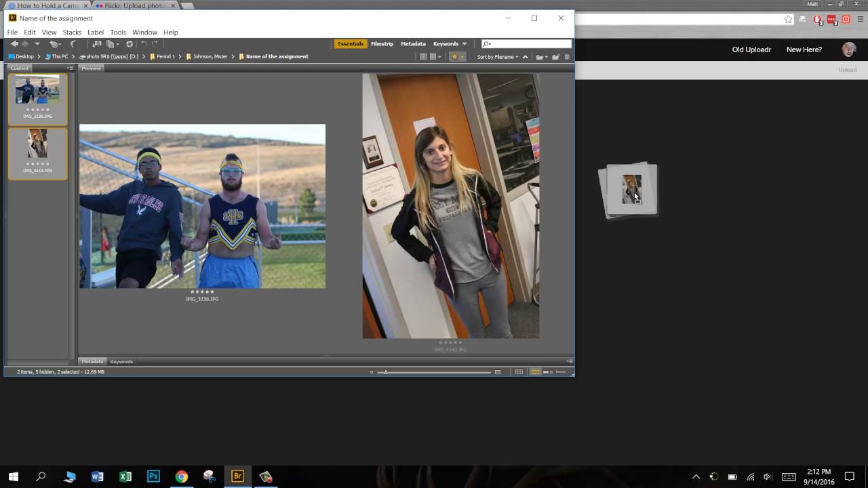Delete item with trash icon
The width and height of the screenshot is (868, 488).
(x=567, y=57)
